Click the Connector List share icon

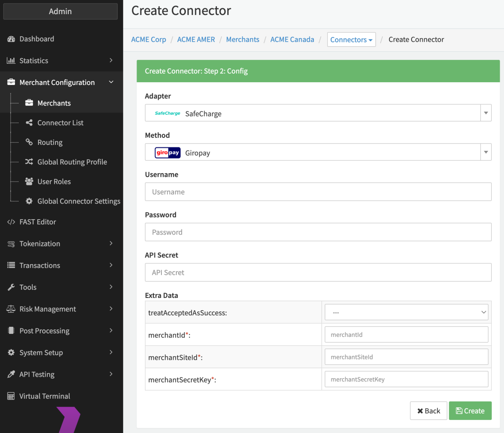[x=29, y=123]
